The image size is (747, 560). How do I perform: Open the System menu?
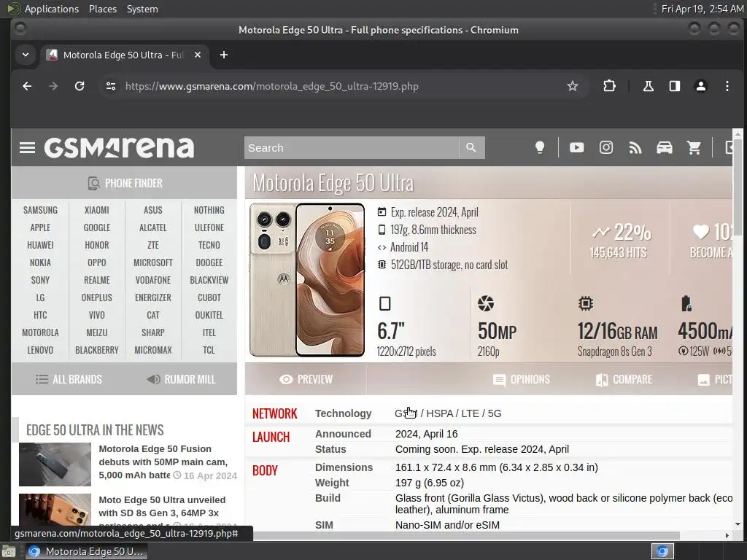pos(142,9)
